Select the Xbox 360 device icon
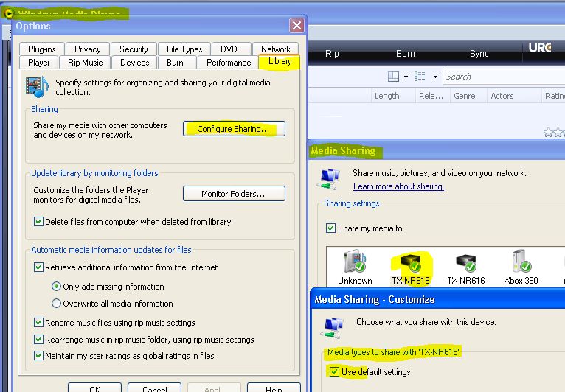This screenshot has height=392, width=565. (521, 261)
